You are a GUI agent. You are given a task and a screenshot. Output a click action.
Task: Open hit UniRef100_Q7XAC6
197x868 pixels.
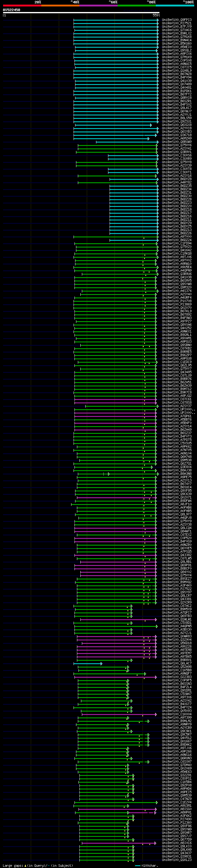coord(177,30)
